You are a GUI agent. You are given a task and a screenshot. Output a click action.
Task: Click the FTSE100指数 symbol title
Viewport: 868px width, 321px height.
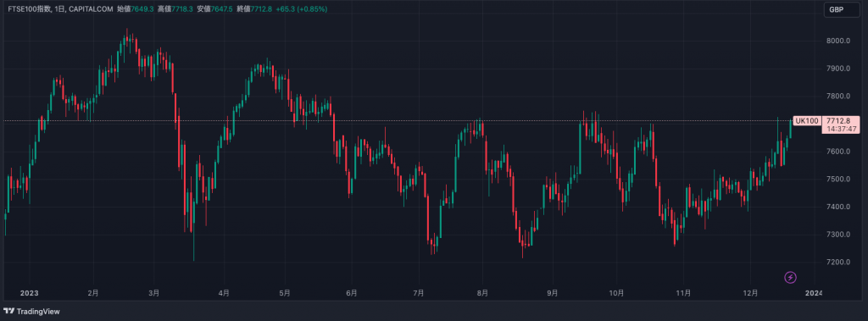[x=30, y=9]
